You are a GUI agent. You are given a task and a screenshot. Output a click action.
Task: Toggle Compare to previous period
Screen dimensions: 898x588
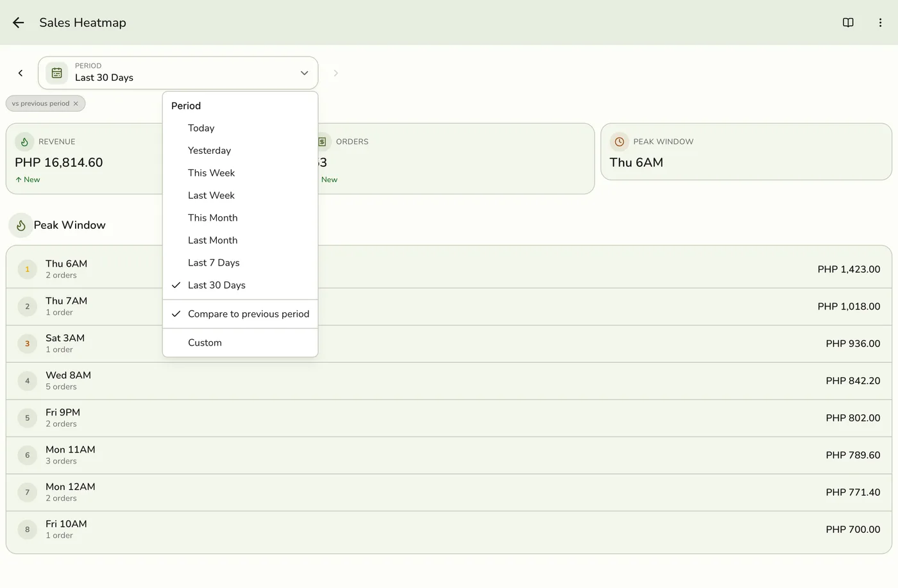[241, 314]
